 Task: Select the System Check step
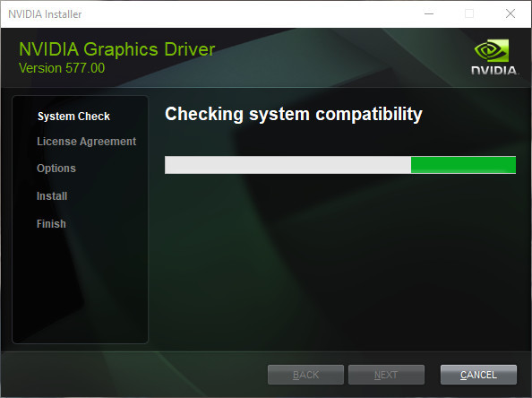point(73,117)
